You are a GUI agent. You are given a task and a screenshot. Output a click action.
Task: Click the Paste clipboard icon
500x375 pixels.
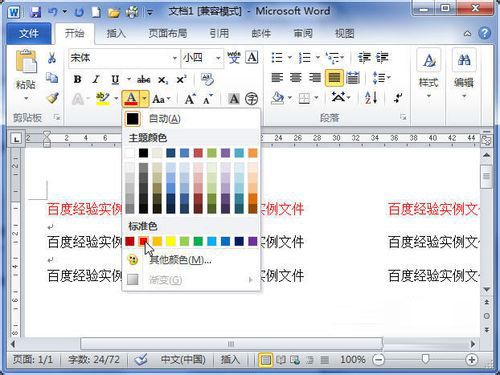tap(26, 61)
